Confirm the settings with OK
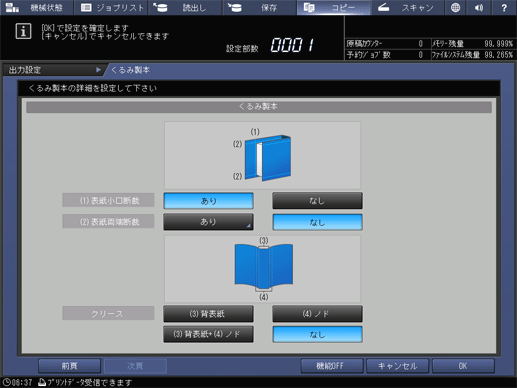Screen dimensions: 517x388 coord(463,366)
